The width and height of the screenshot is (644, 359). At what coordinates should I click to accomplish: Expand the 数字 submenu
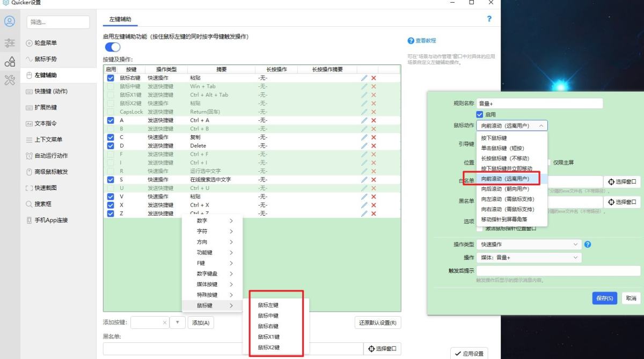coord(213,221)
